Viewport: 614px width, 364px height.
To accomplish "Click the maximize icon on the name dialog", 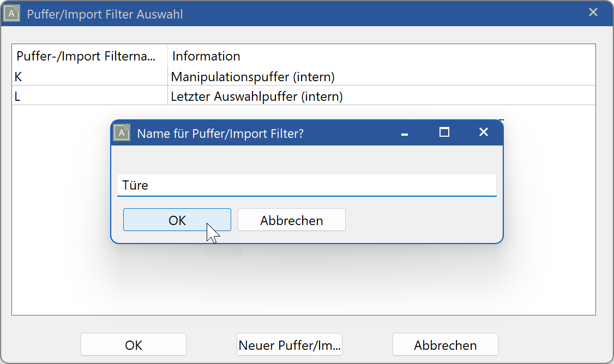I will point(444,132).
